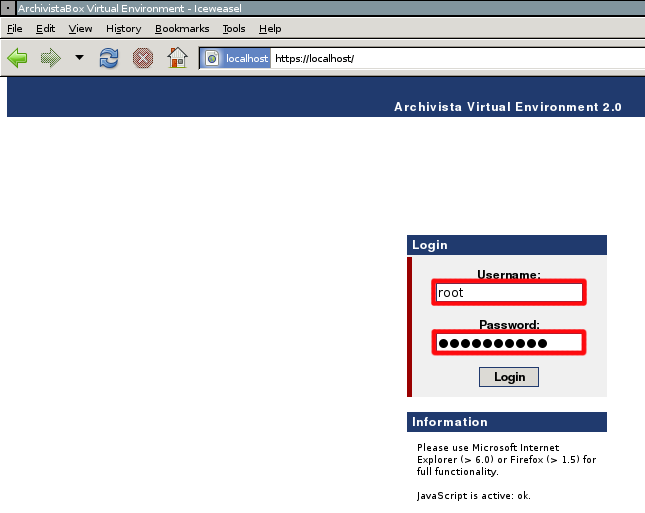This screenshot has height=513, width=645.
Task: Click the 'Please use Microsoft Internet' text
Action: pyautogui.click(x=488, y=448)
